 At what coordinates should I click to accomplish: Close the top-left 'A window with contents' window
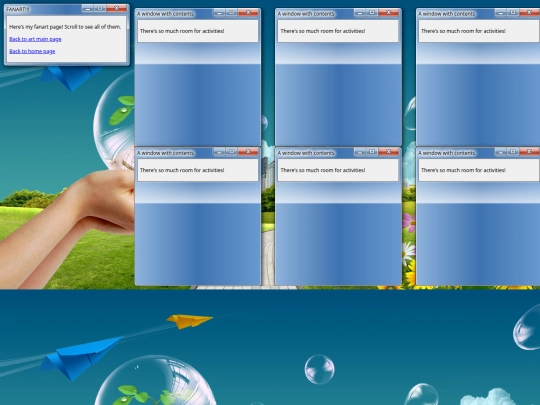pyautogui.click(x=248, y=13)
